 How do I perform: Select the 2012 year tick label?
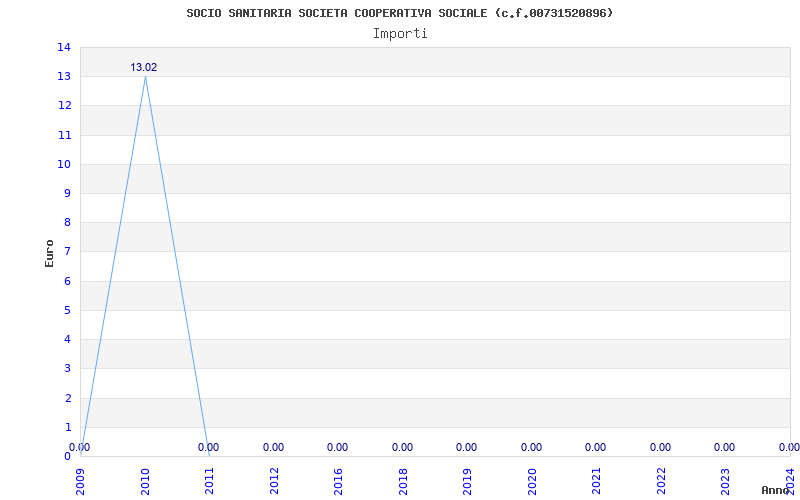(274, 481)
